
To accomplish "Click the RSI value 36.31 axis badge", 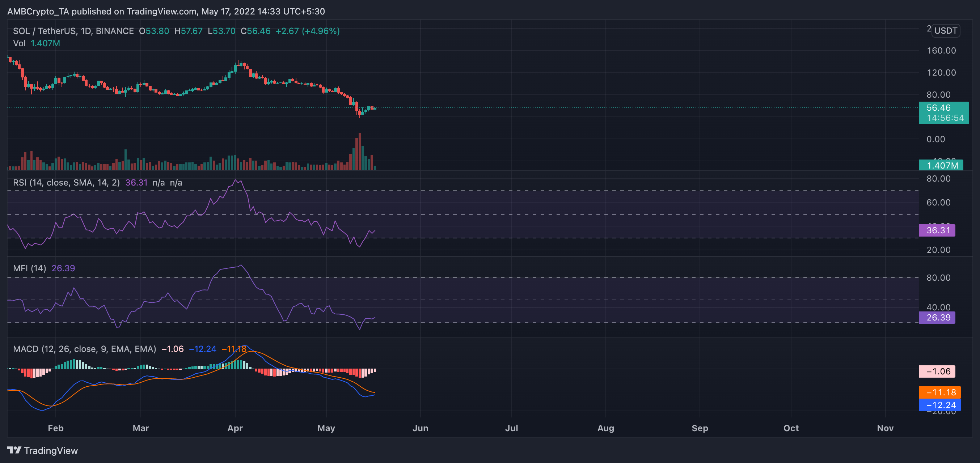I will coord(937,230).
